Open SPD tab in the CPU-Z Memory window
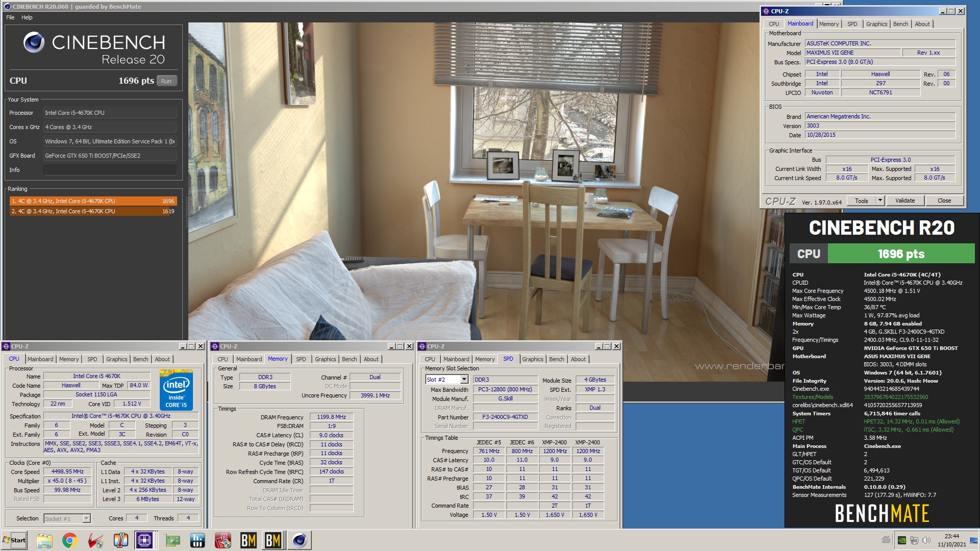Viewport: 980px width, 551px height. (301, 359)
